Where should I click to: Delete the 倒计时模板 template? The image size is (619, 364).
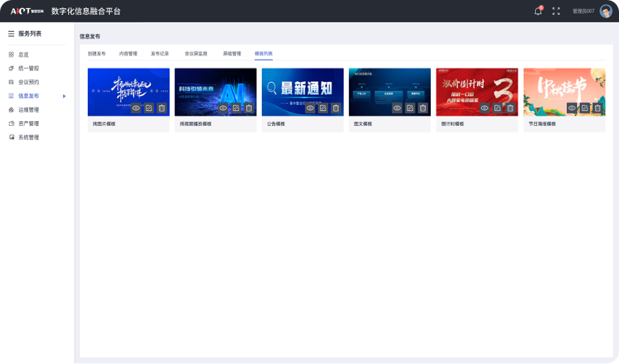510,108
